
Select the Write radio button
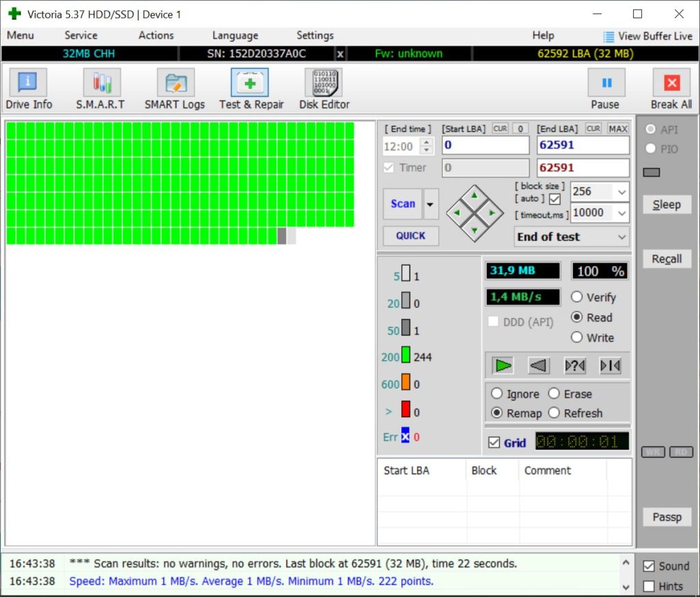pos(577,337)
